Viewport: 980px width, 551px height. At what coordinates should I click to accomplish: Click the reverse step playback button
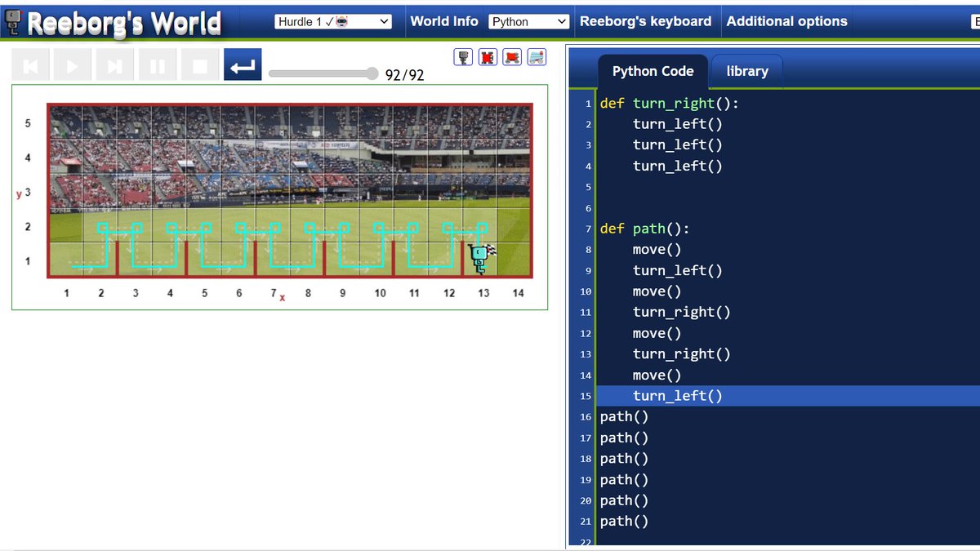[x=31, y=65]
